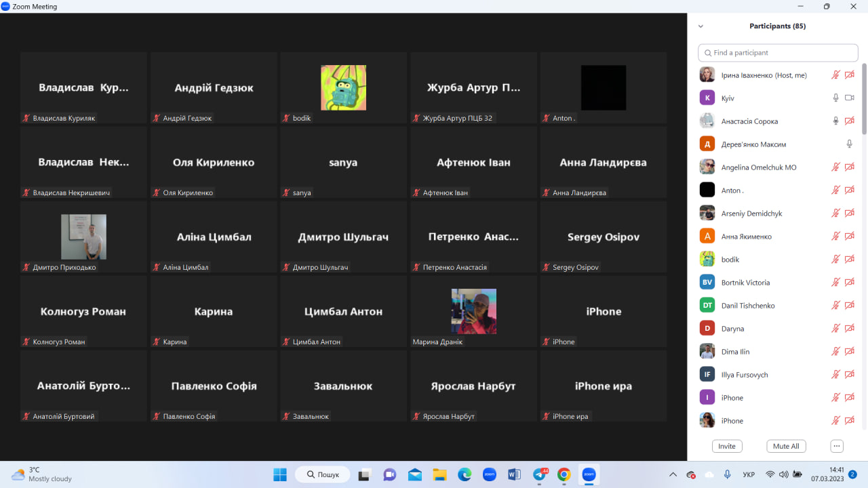
Task: Click video-off icon for Bortnik Victoria
Action: (849, 283)
